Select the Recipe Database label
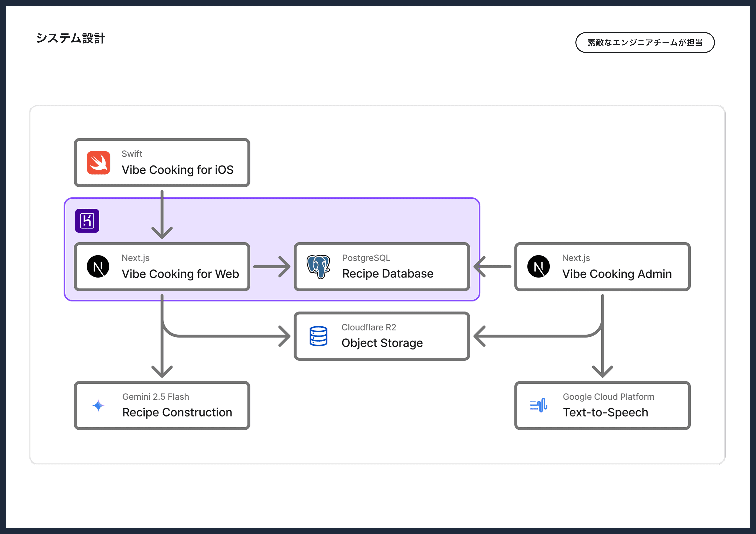This screenshot has height=534, width=756. [x=388, y=273]
